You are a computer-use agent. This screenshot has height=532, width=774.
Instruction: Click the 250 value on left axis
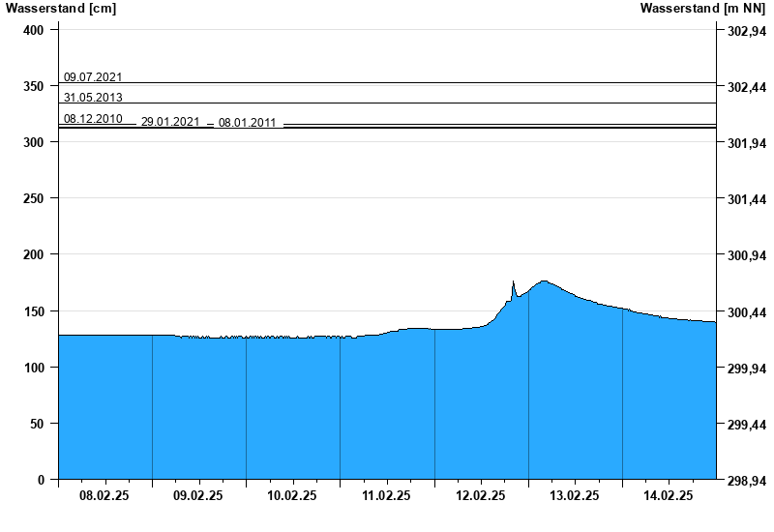click(x=34, y=198)
